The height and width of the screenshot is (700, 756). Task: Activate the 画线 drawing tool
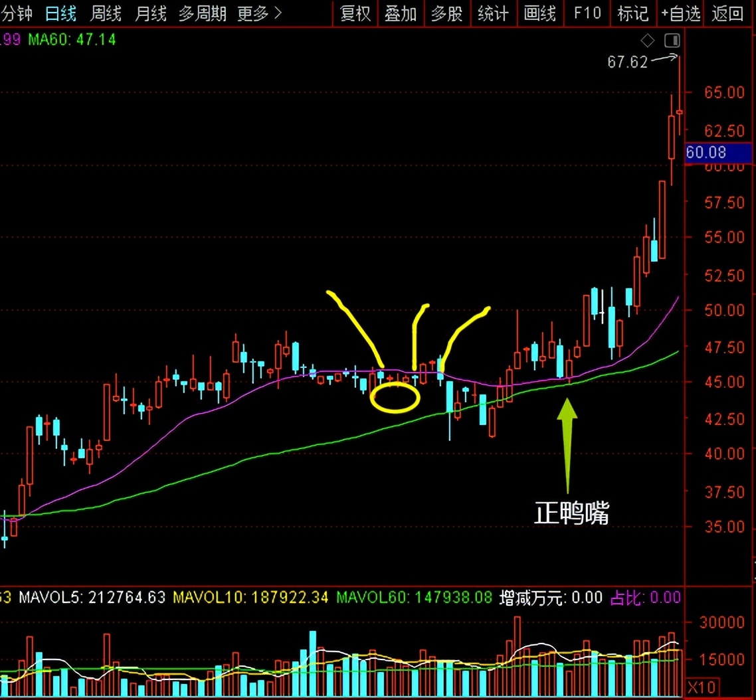[539, 13]
